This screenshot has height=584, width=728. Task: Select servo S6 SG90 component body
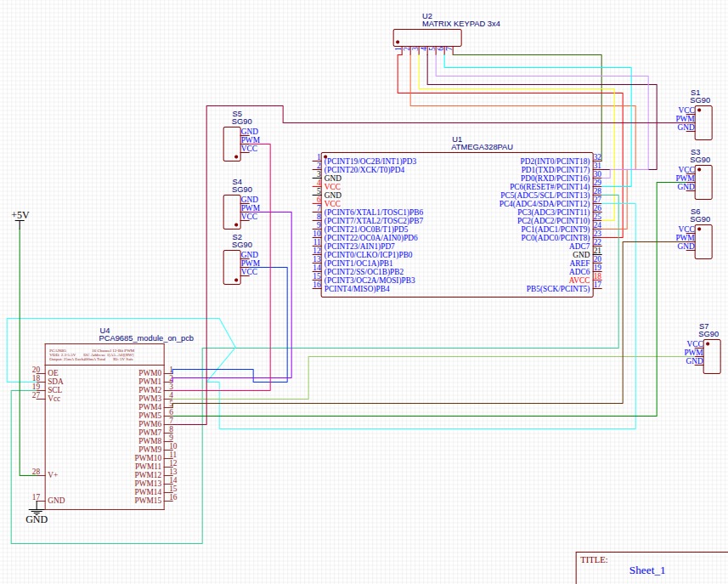(703, 241)
